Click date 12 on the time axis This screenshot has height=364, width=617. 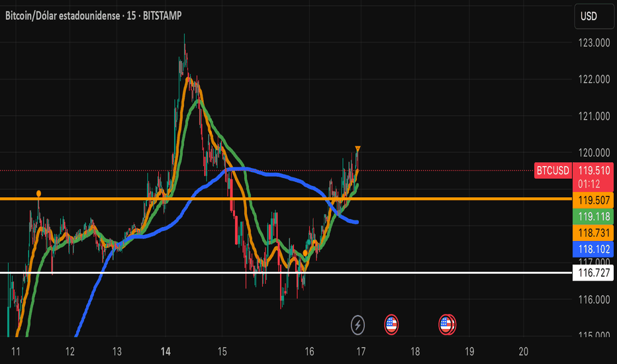click(x=70, y=351)
